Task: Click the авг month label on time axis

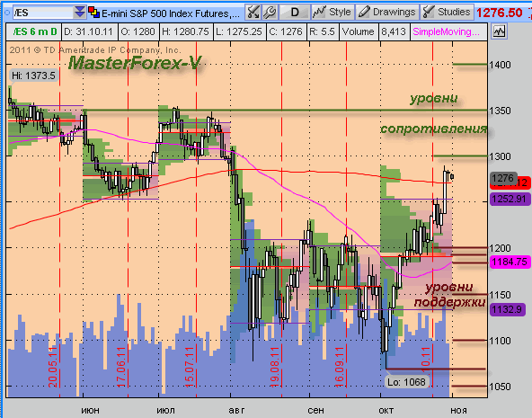Action: click(236, 410)
